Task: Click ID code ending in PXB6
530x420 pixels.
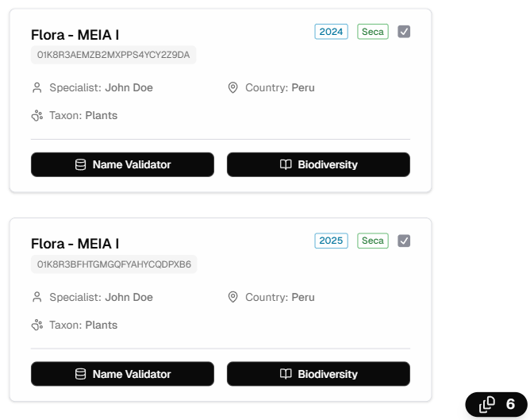Action: [x=113, y=264]
